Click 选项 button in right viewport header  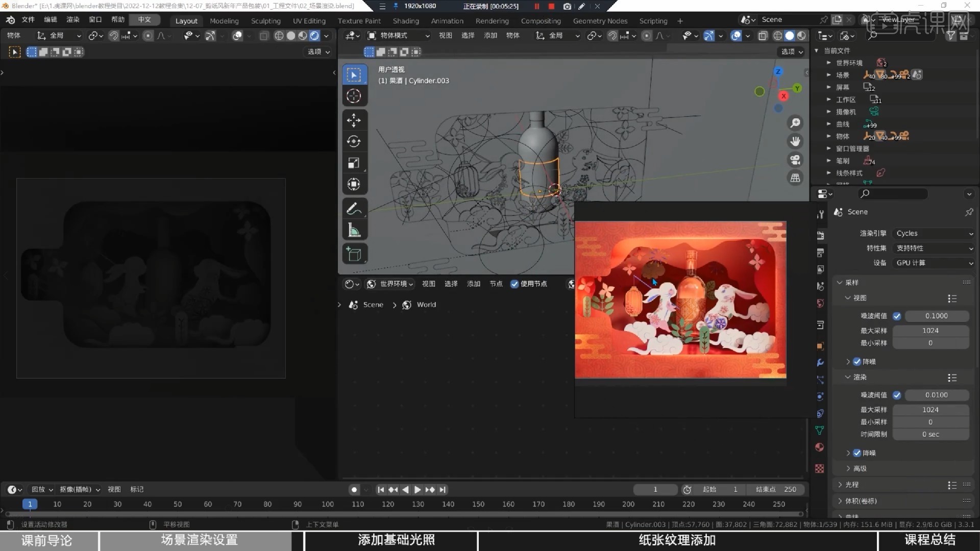(792, 52)
